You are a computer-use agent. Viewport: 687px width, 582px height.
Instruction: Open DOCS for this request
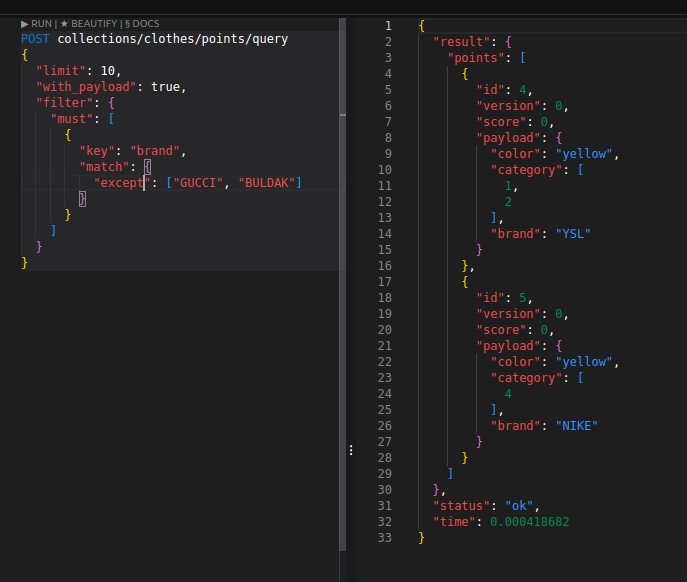(139, 23)
